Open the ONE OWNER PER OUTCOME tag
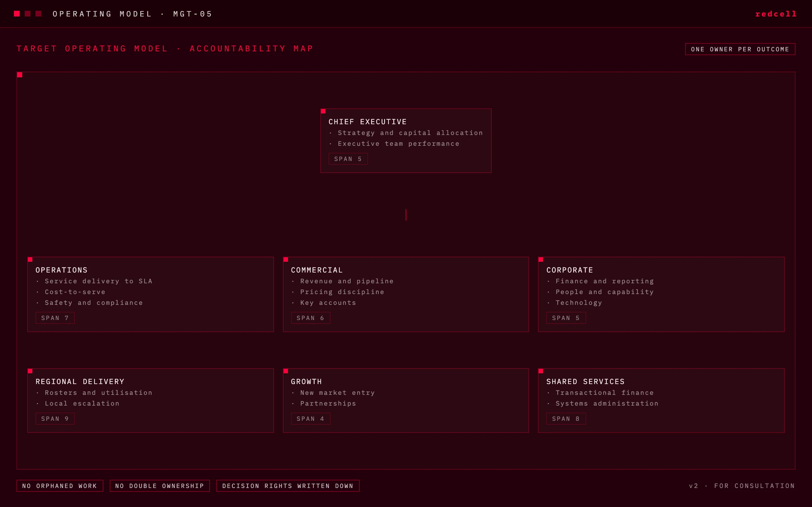The image size is (812, 507). [x=740, y=49]
